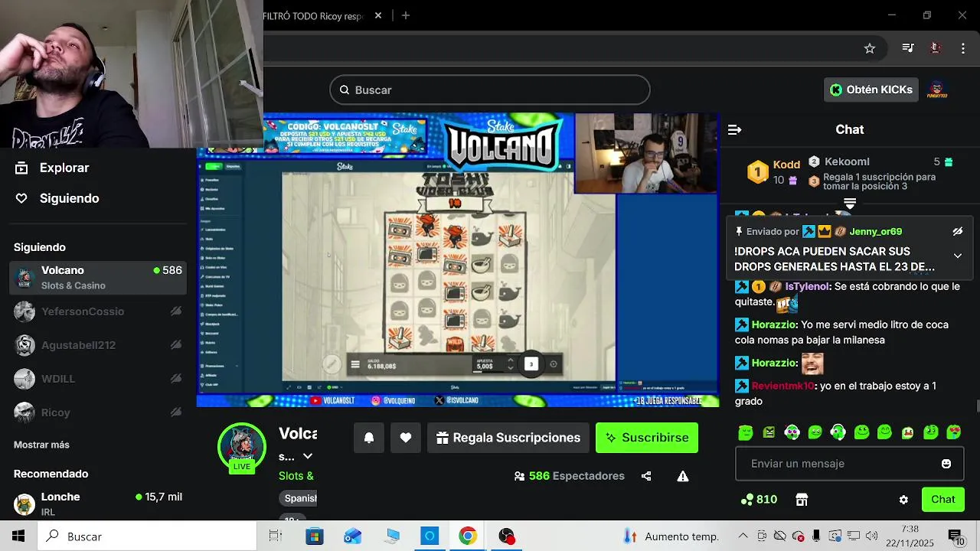Open the user profile avatar menu
This screenshot has width=980, height=551.
(938, 90)
